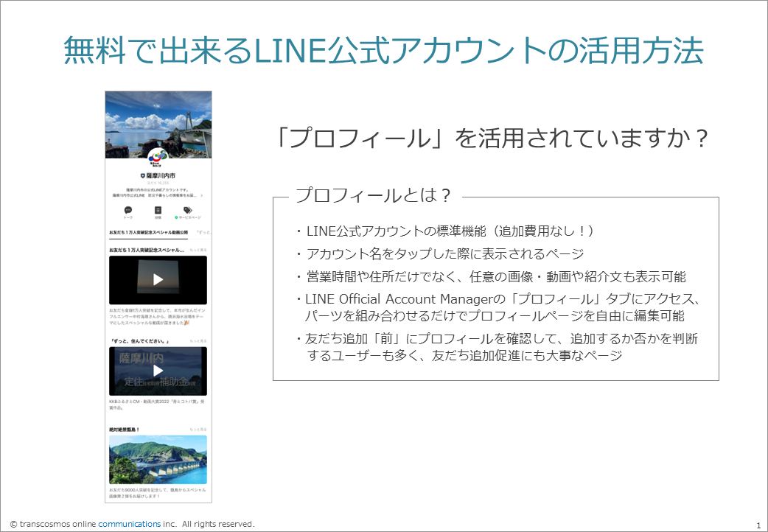Viewport: 768px width, 532px height.
Task: Open the サービスページ tag icon
Action: (187, 209)
